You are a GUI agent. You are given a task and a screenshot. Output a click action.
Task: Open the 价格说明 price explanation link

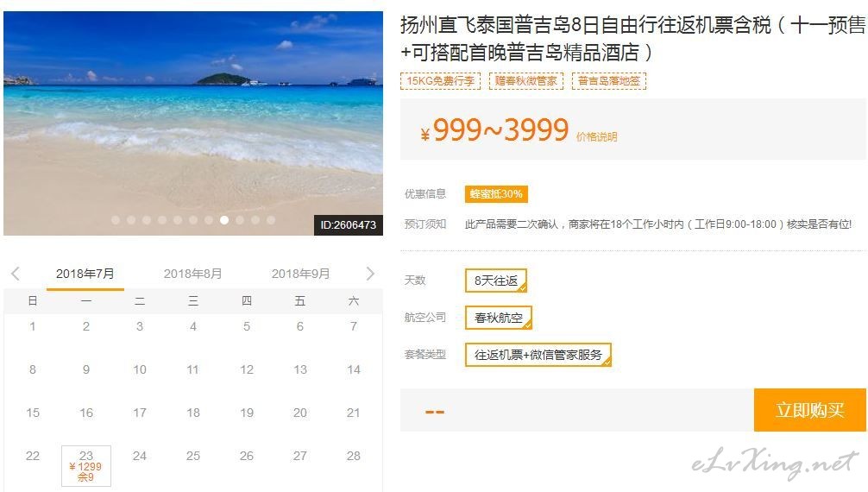click(x=597, y=137)
